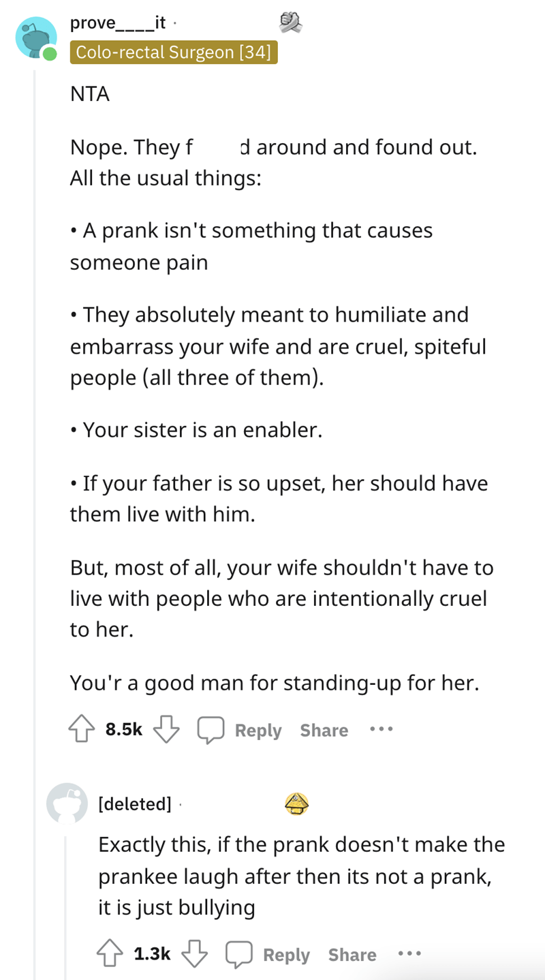The width and height of the screenshot is (545, 980).
Task: Open the three-dot menu on the top comment
Action: tap(381, 729)
